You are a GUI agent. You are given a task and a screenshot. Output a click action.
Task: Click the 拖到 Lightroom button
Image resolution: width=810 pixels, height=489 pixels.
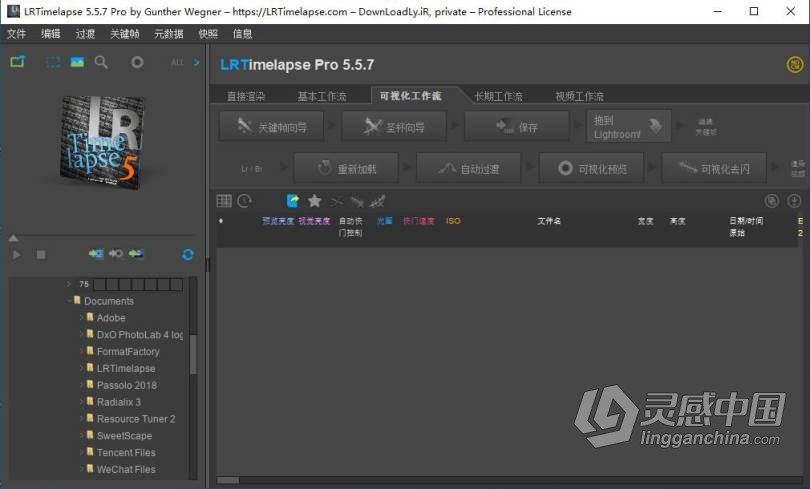click(629, 126)
